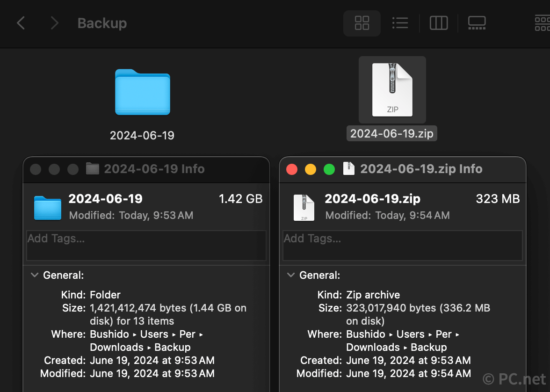Click the 2024-06-19.zip file name label
The width and height of the screenshot is (550, 392).
pos(392,134)
